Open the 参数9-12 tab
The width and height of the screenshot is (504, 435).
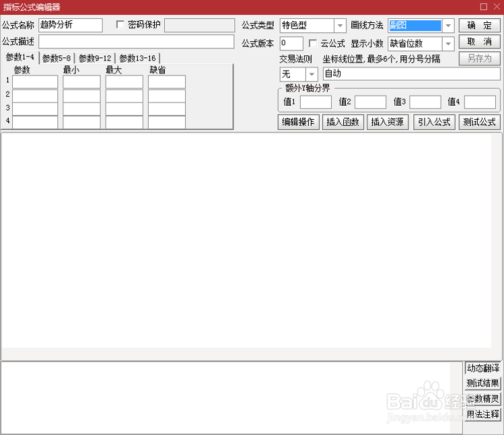pyautogui.click(x=95, y=58)
